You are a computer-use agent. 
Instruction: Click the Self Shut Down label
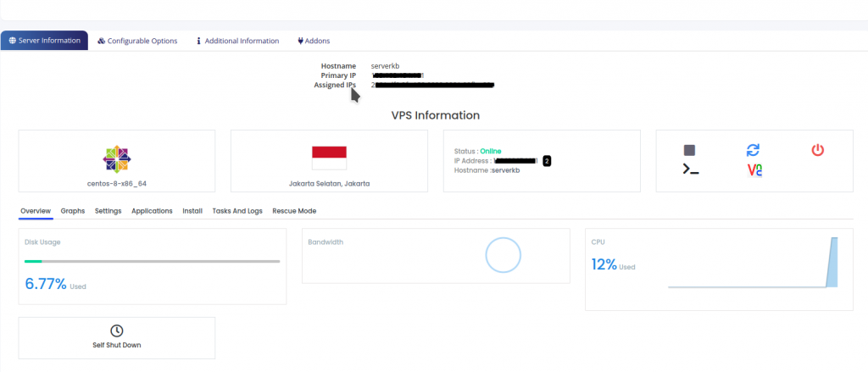(x=116, y=345)
